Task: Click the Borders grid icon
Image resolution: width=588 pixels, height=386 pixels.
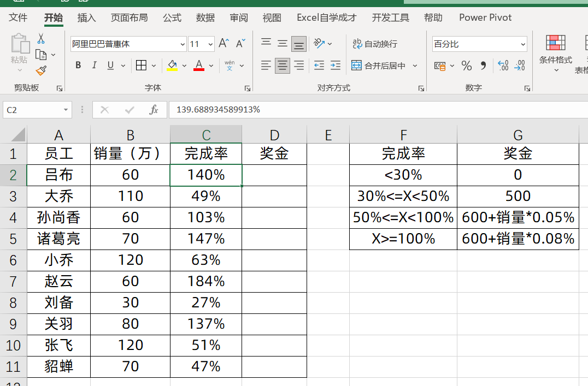Action: tap(142, 66)
